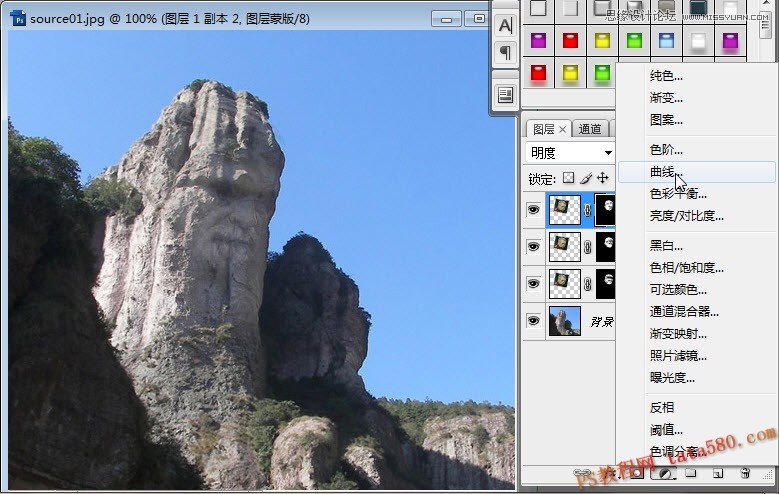Click lock image pixels brush icon
Image resolution: width=779 pixels, height=494 pixels.
[x=586, y=178]
